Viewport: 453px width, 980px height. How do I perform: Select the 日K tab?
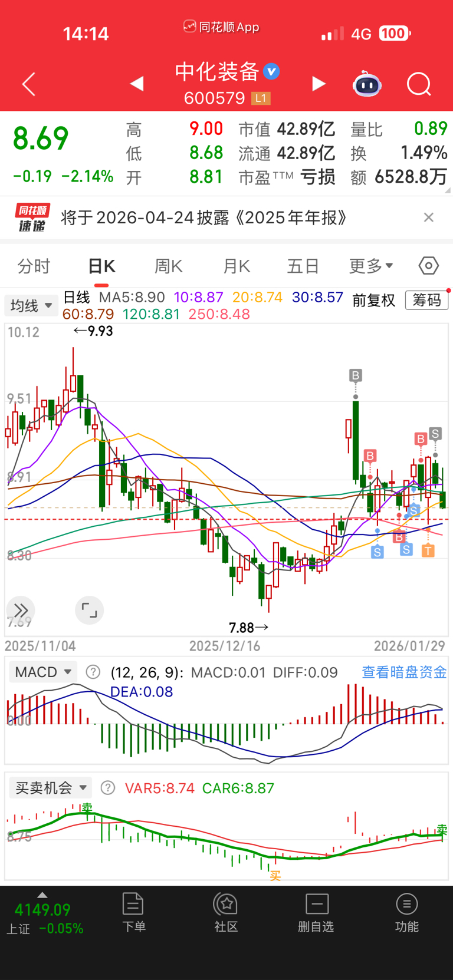click(x=101, y=266)
